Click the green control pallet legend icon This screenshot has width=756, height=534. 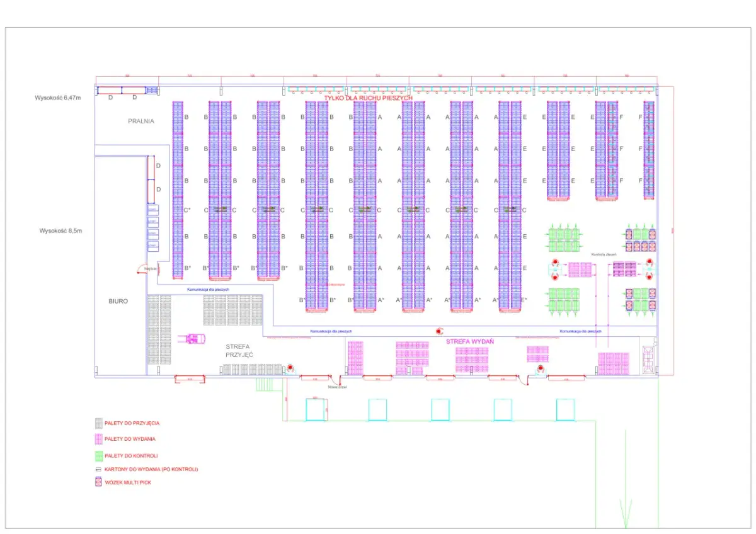click(x=98, y=455)
